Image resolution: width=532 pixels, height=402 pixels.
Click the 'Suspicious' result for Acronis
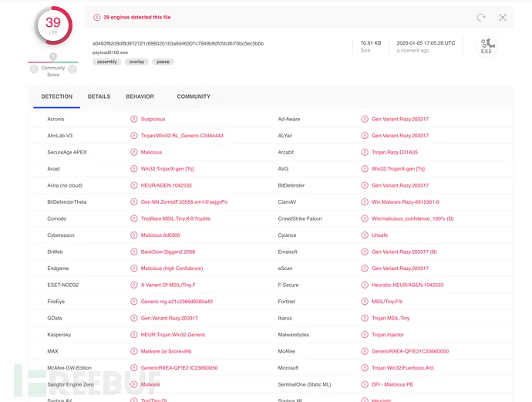tap(153, 119)
